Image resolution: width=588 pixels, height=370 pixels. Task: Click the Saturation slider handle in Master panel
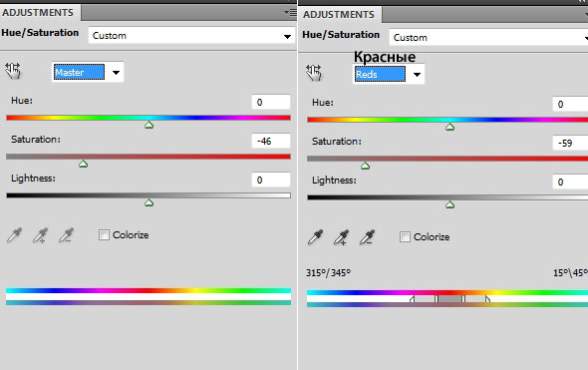click(x=84, y=164)
